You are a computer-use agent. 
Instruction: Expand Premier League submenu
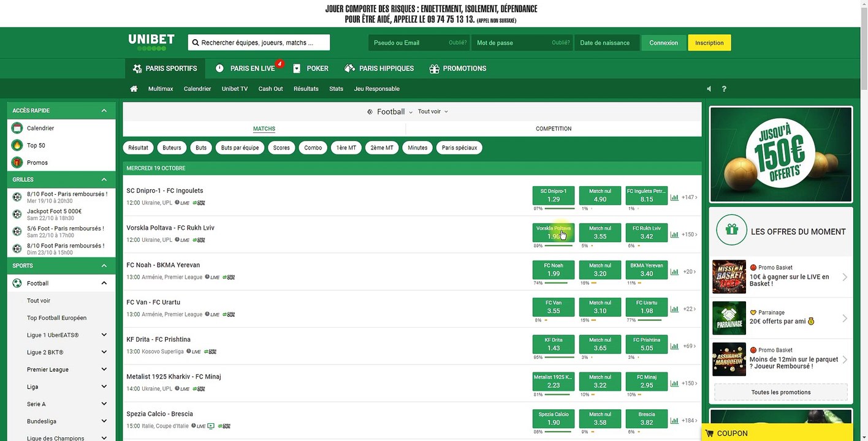point(104,369)
